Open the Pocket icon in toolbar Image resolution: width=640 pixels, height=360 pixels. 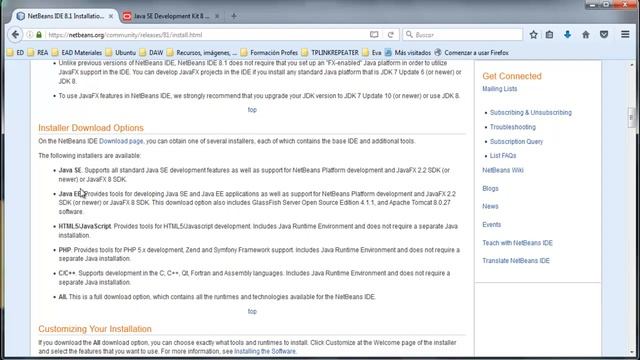coord(604,35)
